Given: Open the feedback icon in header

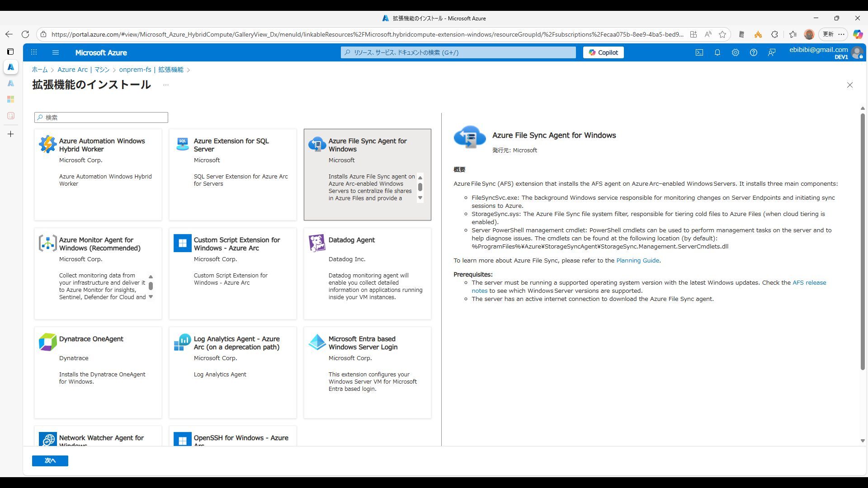Looking at the screenshot, I should pyautogui.click(x=772, y=52).
